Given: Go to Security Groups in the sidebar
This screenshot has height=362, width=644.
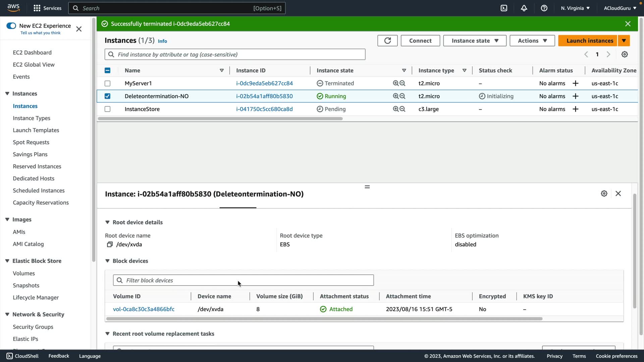Looking at the screenshot, I should pos(33,327).
